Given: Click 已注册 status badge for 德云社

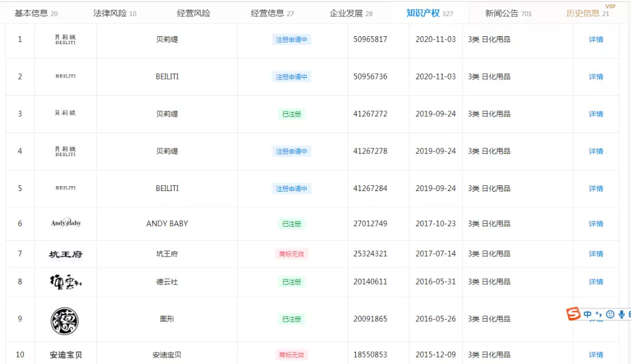Looking at the screenshot, I should pos(292,282).
